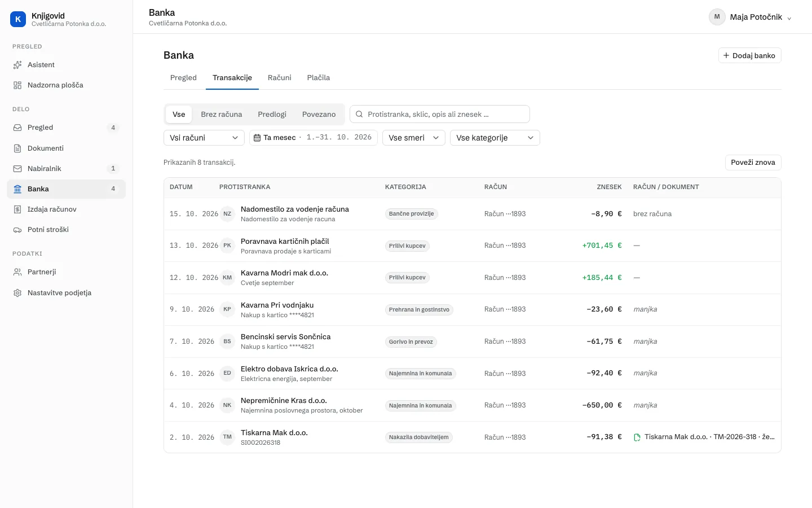Click the NZ avatar for Nadomestilo row
This screenshot has width=812, height=508.
(x=227, y=214)
